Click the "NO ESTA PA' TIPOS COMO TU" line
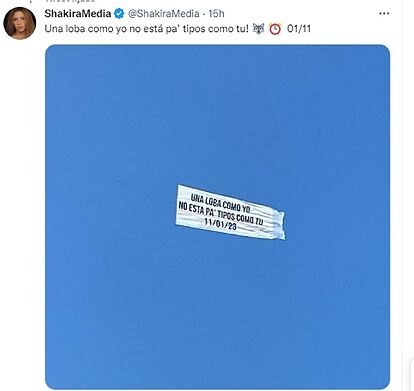Screen dimensions: 414x391 coord(221,213)
